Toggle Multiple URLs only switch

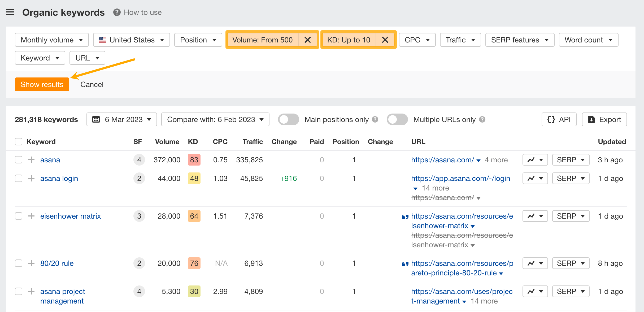pyautogui.click(x=397, y=119)
